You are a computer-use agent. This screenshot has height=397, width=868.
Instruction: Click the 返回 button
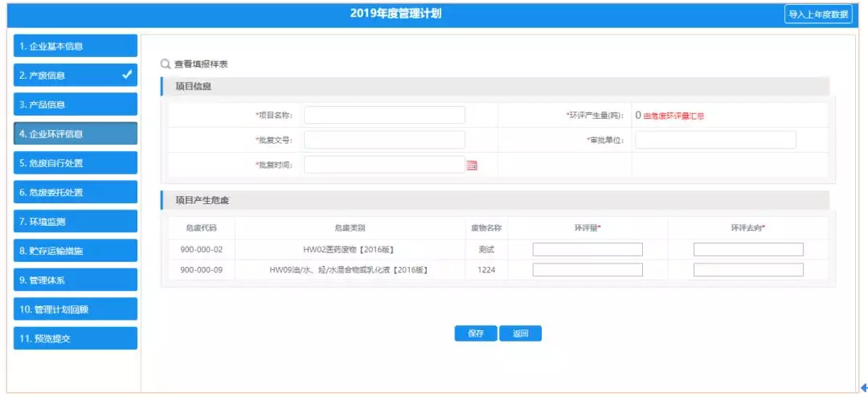tap(520, 334)
